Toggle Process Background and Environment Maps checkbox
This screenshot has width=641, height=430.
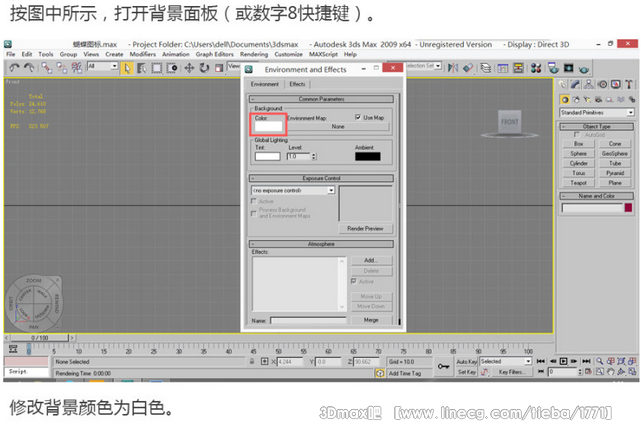(254, 213)
